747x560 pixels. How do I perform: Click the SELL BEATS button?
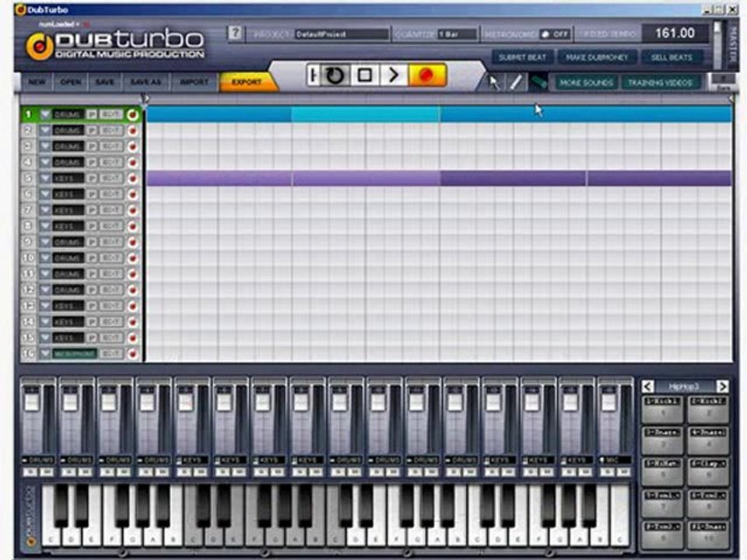tap(672, 58)
